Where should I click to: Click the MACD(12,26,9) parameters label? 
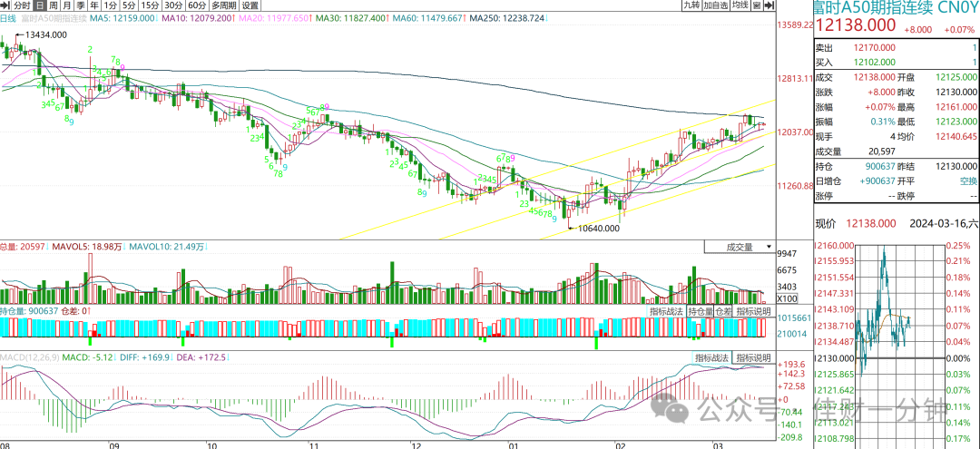[28, 357]
